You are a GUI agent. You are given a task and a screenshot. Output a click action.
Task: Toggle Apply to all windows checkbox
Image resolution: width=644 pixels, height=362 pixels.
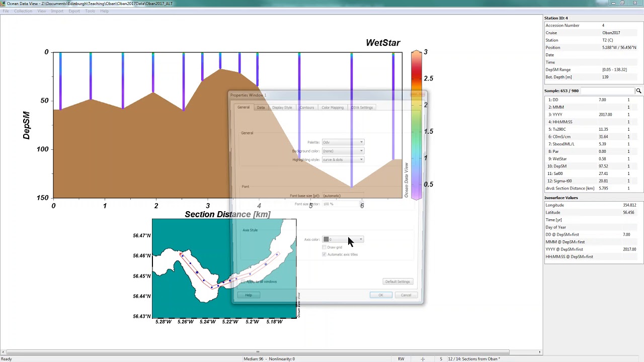click(x=244, y=282)
